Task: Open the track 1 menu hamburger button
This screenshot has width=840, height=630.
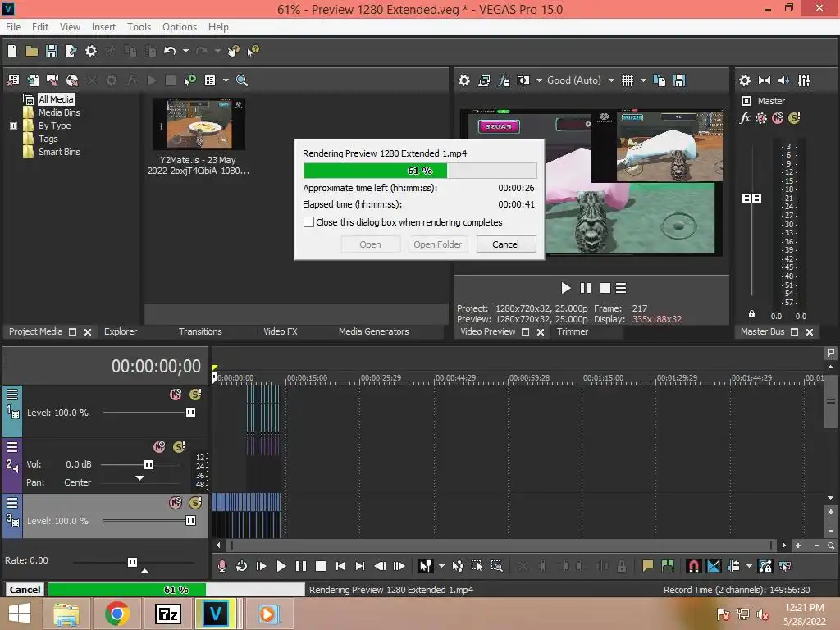Action: 11,395
